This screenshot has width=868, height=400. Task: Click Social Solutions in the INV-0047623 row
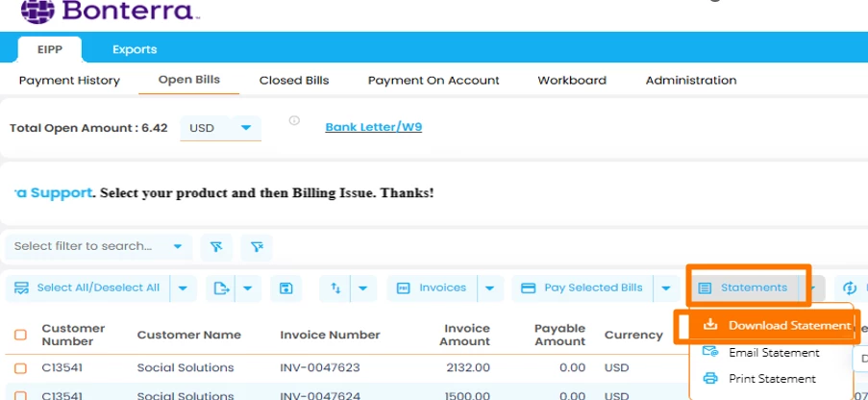(x=186, y=368)
